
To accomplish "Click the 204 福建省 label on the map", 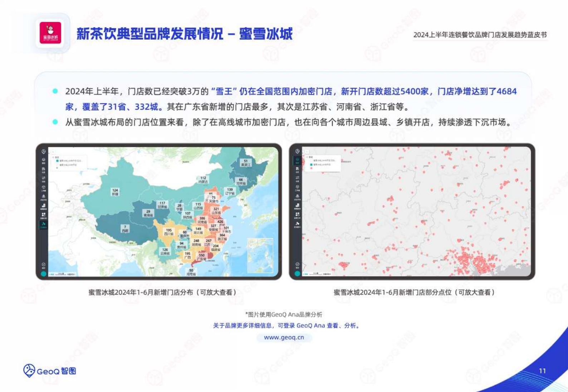I will point(216,248).
